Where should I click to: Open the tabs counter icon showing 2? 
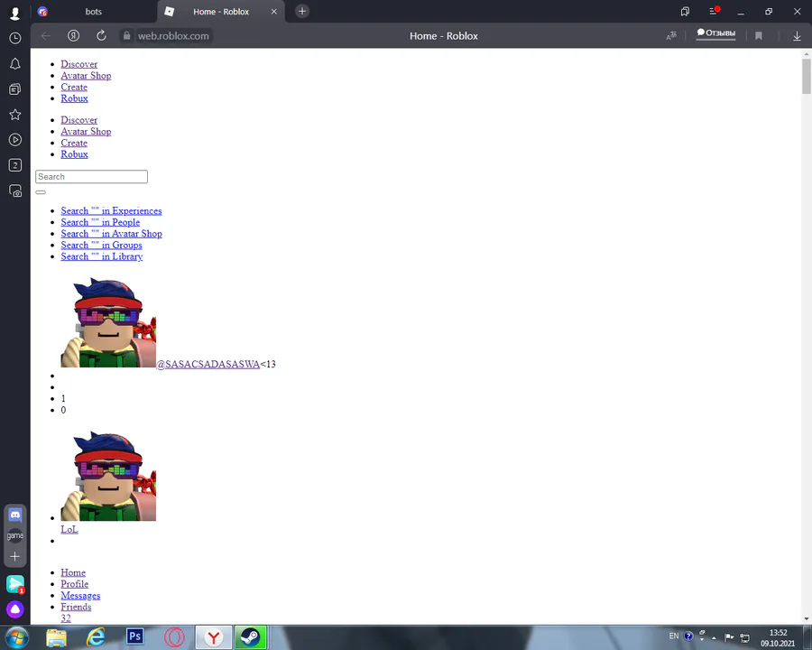coord(15,165)
